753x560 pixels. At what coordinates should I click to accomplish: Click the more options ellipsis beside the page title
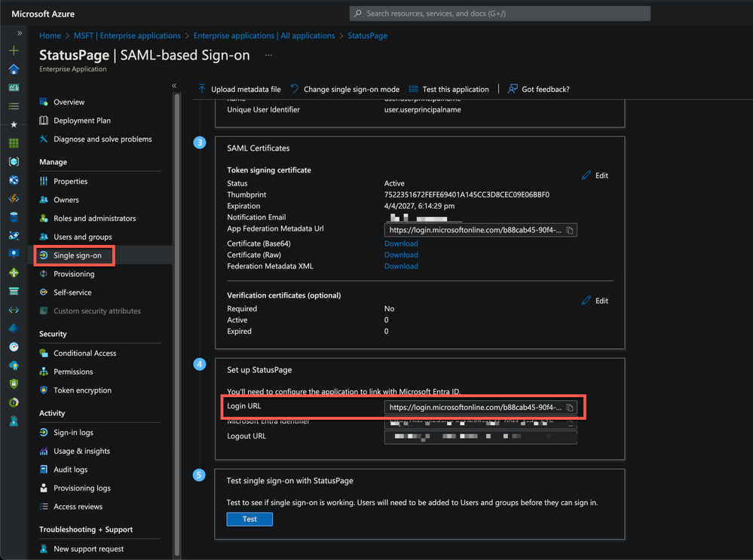coord(268,55)
